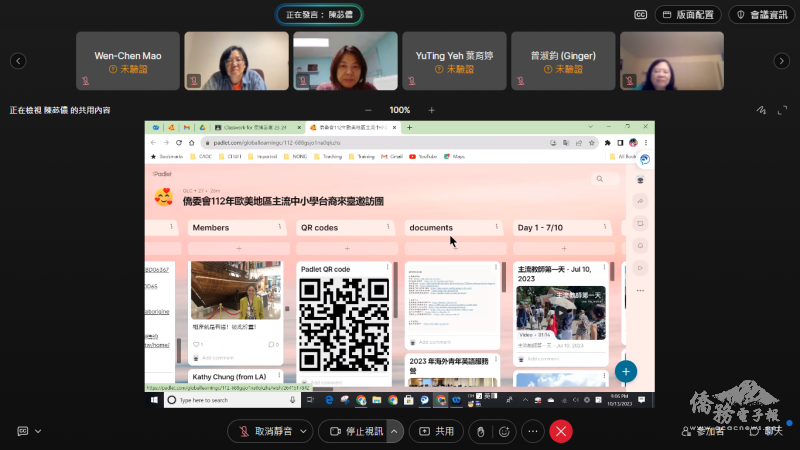End meeting with red X button
This screenshot has width=800, height=450.
click(561, 431)
